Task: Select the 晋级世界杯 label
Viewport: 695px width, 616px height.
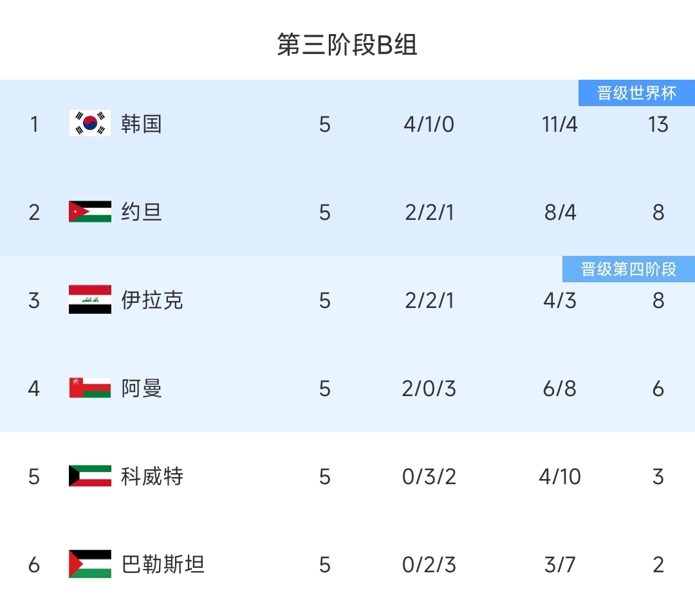Action: (636, 93)
